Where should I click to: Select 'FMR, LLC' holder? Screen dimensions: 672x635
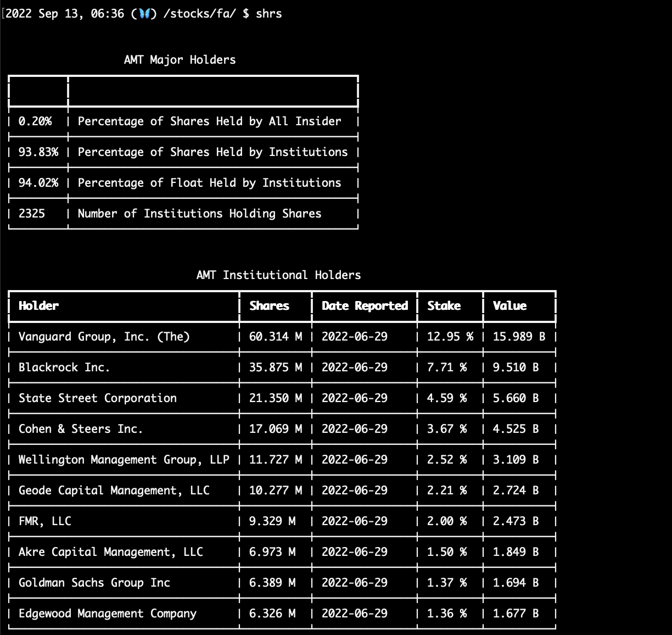coord(45,521)
